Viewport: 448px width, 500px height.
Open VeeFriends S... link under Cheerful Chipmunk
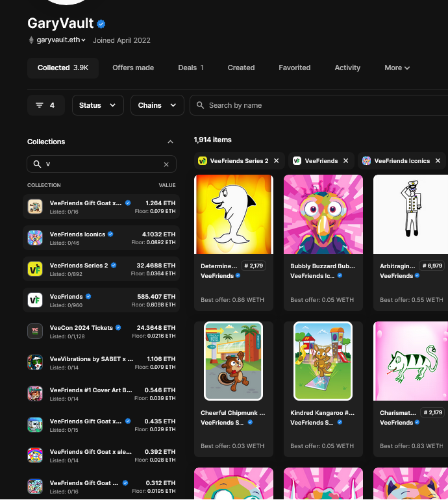tap(222, 423)
